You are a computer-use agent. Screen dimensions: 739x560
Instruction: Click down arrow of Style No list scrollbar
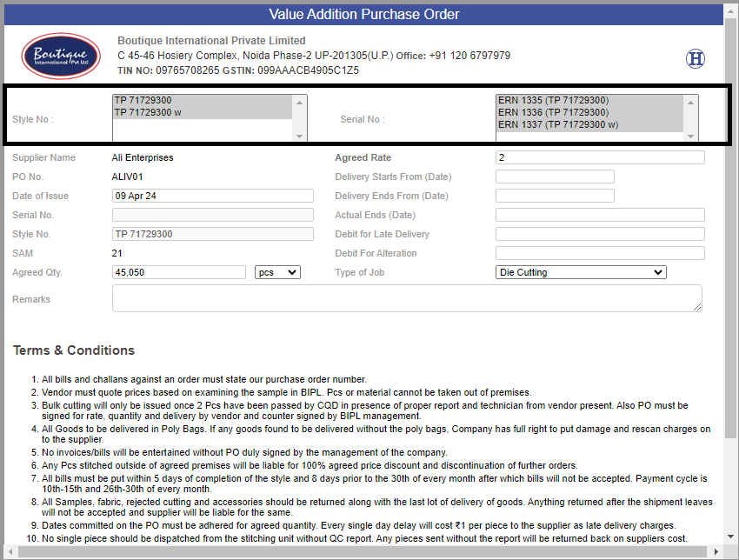pyautogui.click(x=299, y=137)
